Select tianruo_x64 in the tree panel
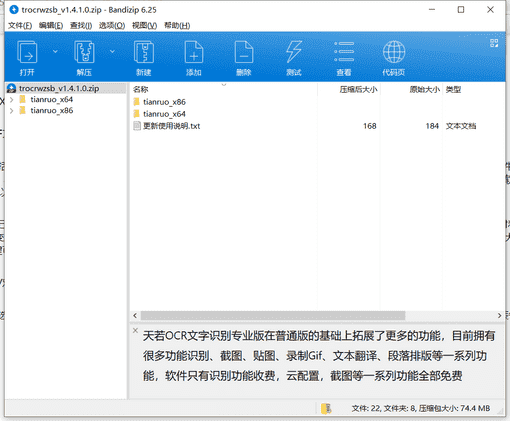Image resolution: width=510 pixels, height=421 pixels. [x=52, y=100]
